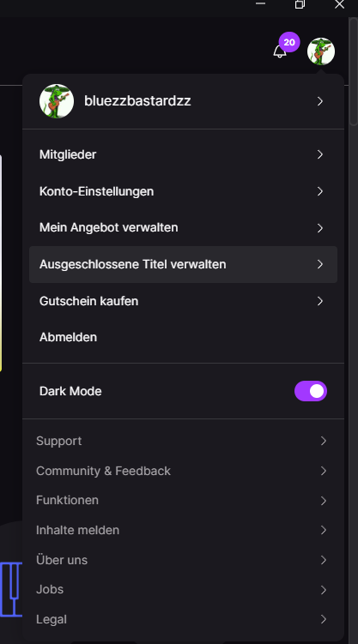The width and height of the screenshot is (358, 644).
Task: Click the chevron icon beside Legal
Action: (324, 619)
